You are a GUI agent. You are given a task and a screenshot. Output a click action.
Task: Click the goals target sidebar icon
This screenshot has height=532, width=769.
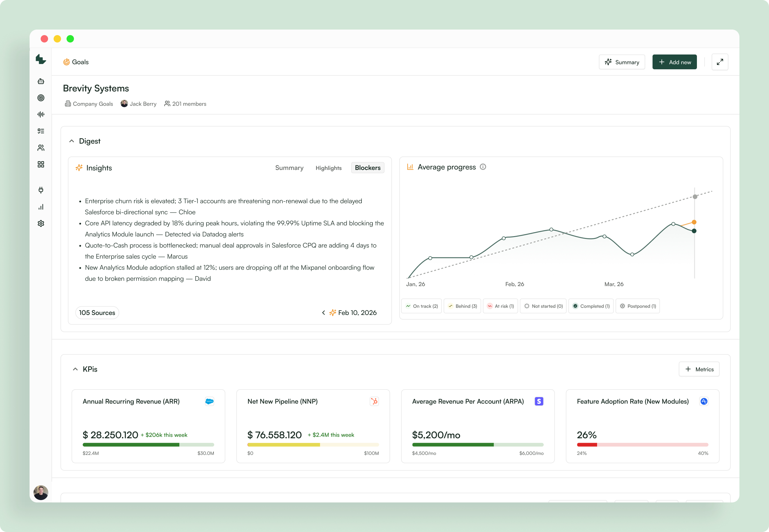tap(41, 98)
